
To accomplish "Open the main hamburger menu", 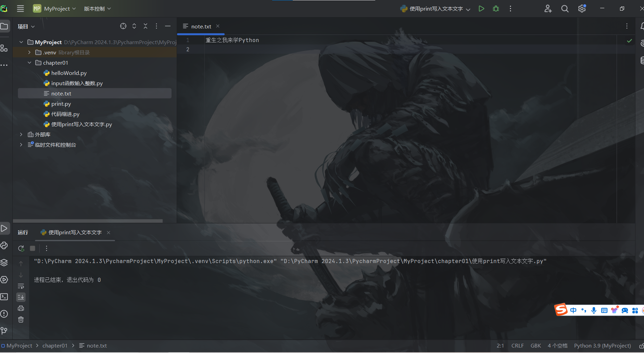I will click(21, 9).
